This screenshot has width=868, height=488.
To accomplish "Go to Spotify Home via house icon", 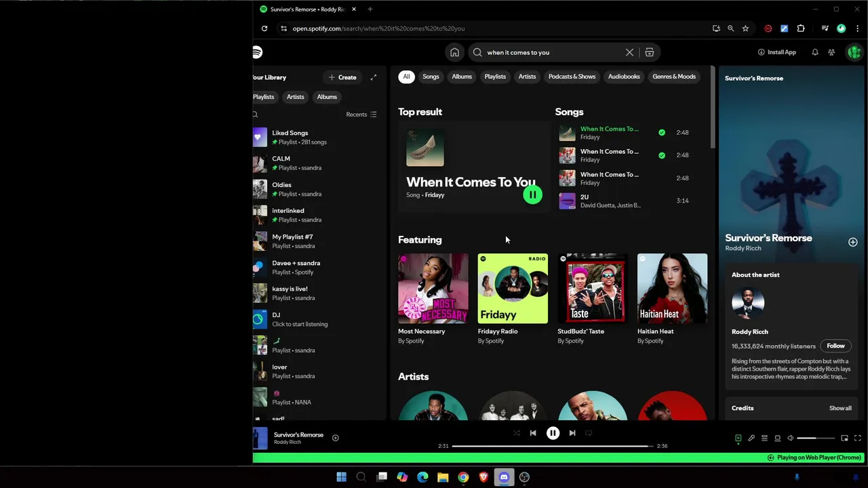I will click(x=454, y=52).
